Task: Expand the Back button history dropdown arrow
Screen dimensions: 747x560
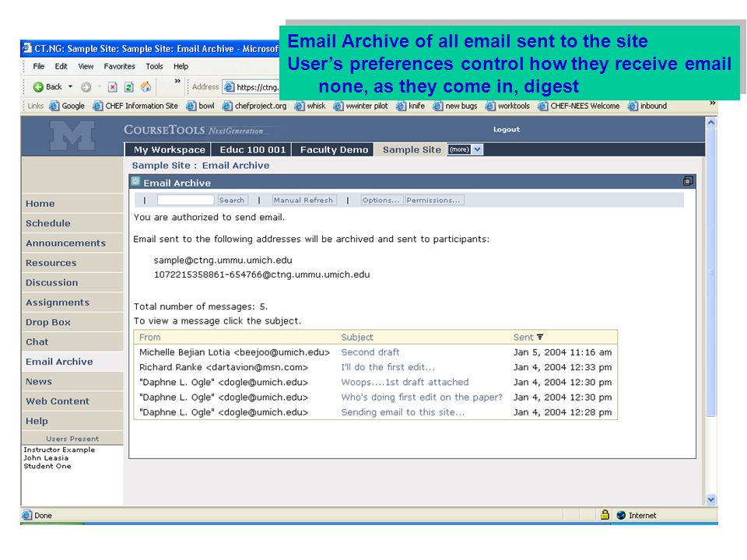Action: coord(71,86)
